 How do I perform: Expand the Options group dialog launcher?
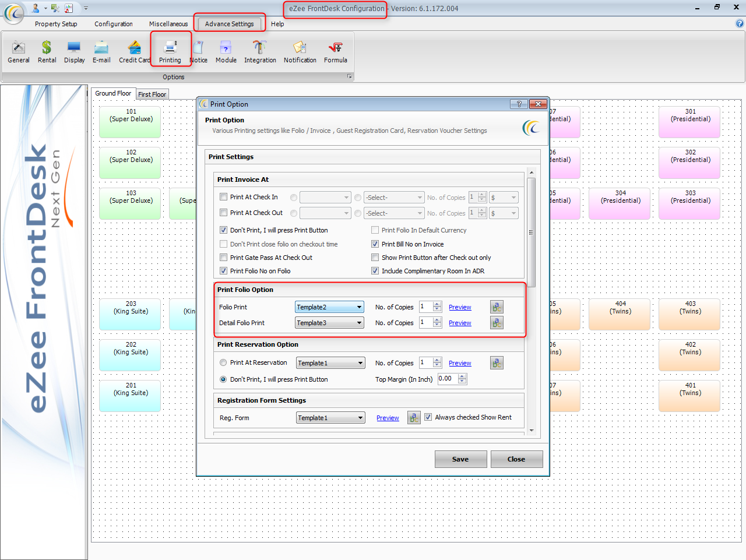[350, 76]
